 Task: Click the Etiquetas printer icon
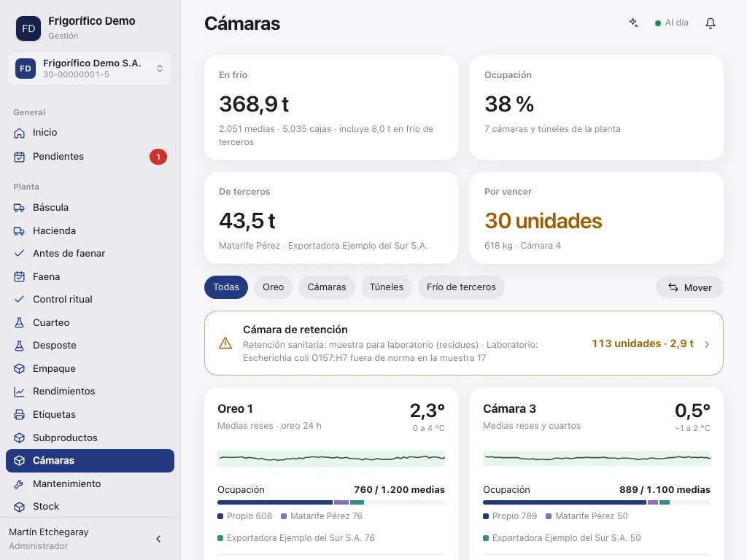[19, 415]
